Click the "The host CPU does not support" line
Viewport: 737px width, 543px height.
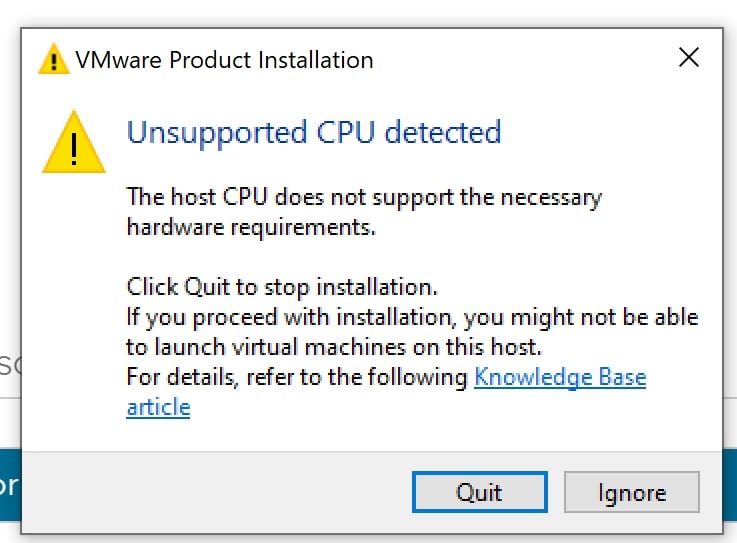pyautogui.click(x=364, y=197)
